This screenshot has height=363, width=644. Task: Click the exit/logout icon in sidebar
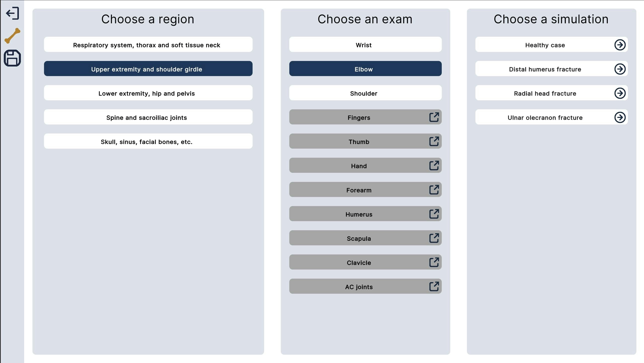coord(12,13)
